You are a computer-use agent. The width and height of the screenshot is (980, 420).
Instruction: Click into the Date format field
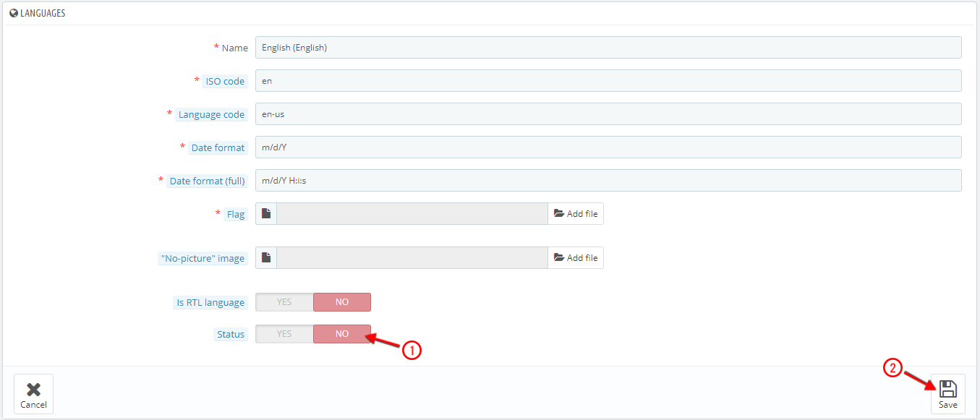click(608, 147)
